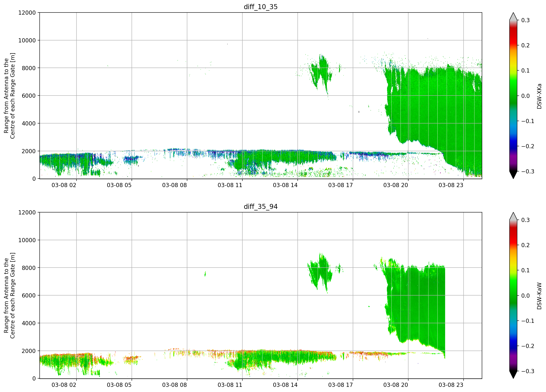Select the DSW-KaW colorbar label

539,296
